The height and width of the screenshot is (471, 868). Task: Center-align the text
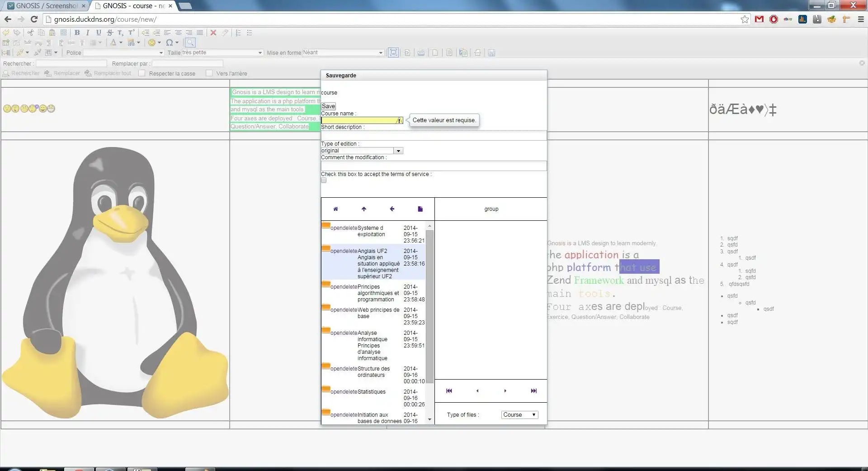pyautogui.click(x=178, y=33)
